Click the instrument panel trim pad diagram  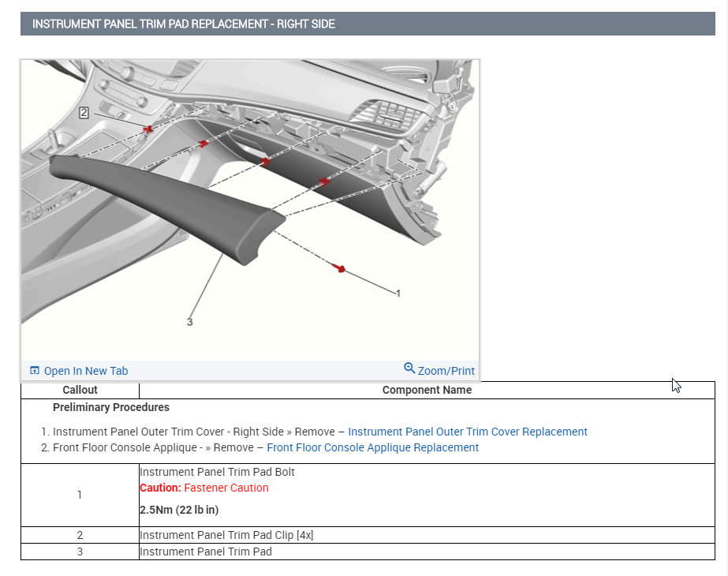[250, 210]
